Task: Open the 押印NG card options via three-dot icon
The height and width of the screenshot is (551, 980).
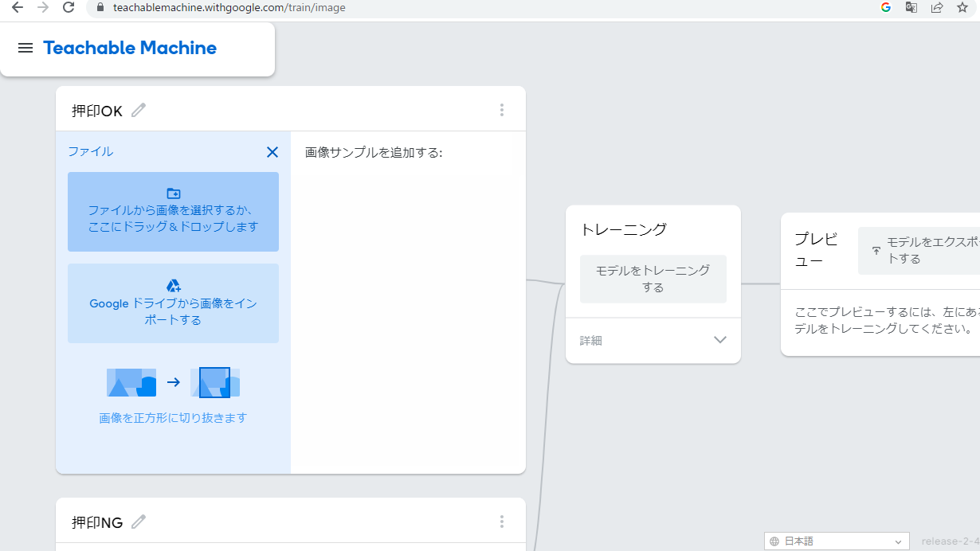Action: (x=502, y=522)
